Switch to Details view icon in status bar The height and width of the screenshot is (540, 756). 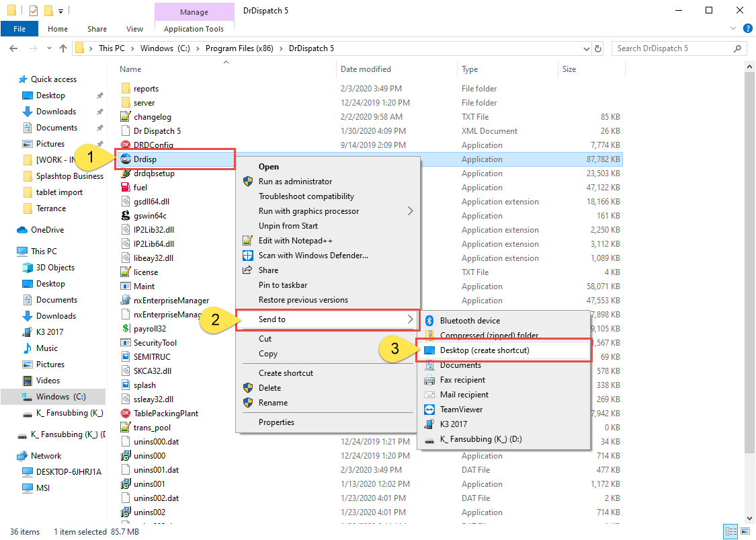point(731,532)
